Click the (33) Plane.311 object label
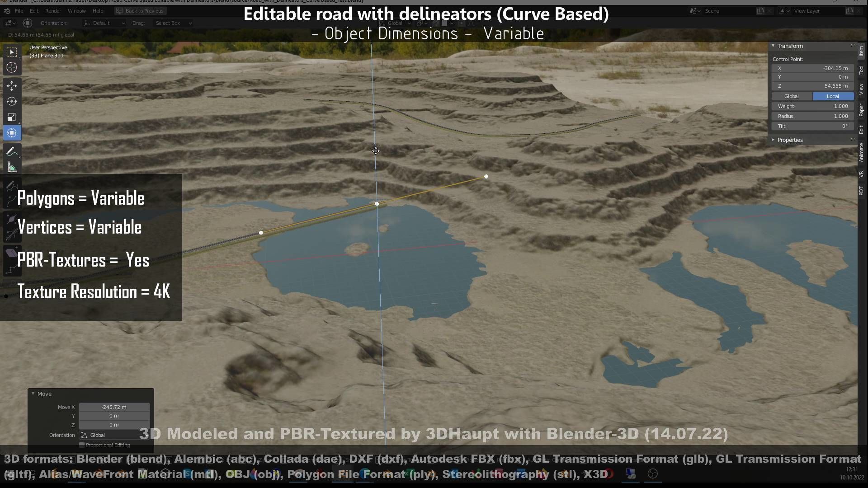The height and width of the screenshot is (488, 868). point(46,56)
